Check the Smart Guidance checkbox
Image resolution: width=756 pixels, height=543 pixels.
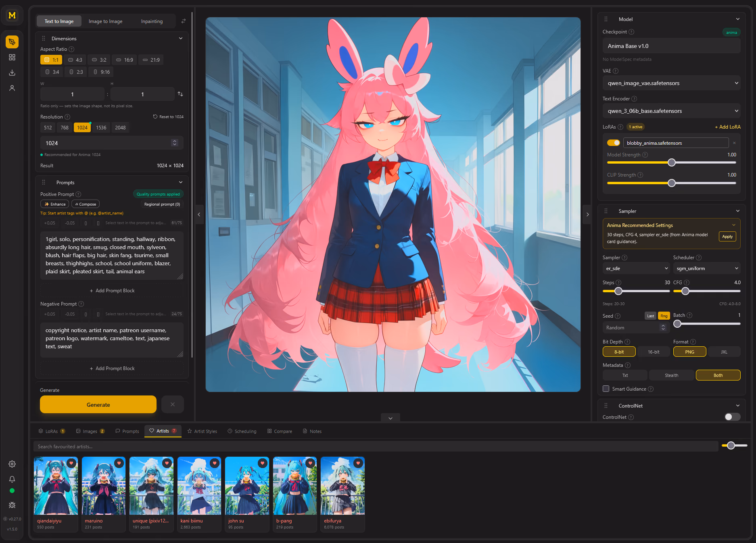click(606, 389)
